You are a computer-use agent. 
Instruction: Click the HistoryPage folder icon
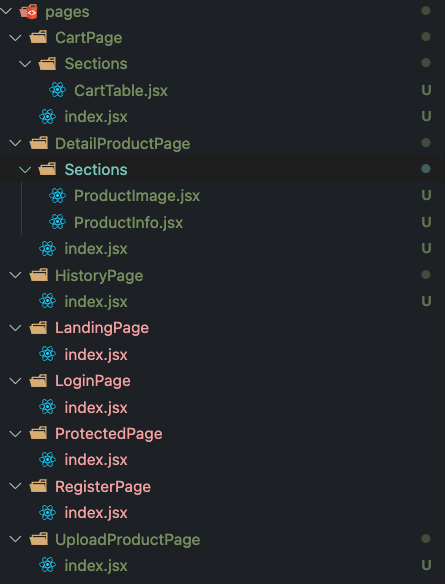coord(39,275)
